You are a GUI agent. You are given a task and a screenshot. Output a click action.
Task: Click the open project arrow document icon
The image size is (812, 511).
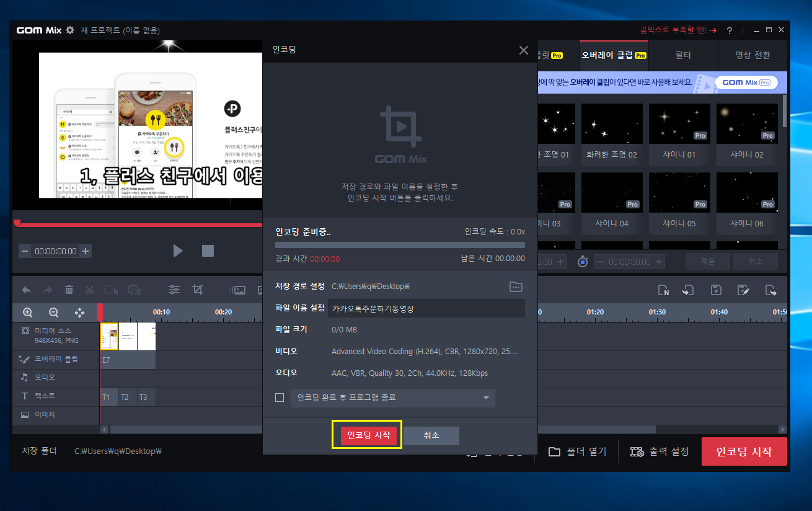pyautogui.click(x=687, y=290)
